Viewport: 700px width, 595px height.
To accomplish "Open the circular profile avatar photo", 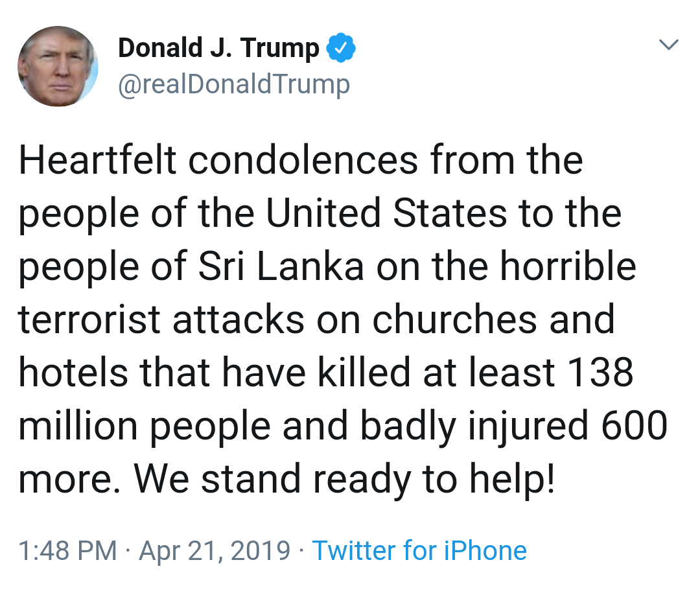I will pyautogui.click(x=58, y=66).
